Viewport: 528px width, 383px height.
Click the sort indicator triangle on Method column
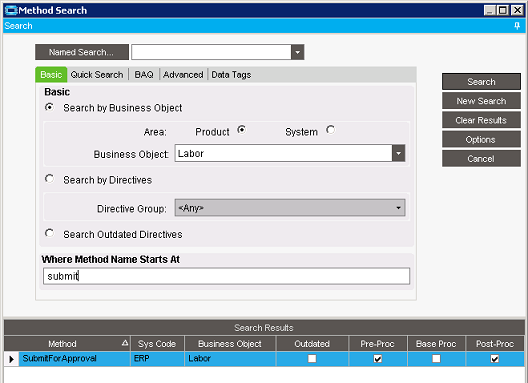tap(125, 343)
